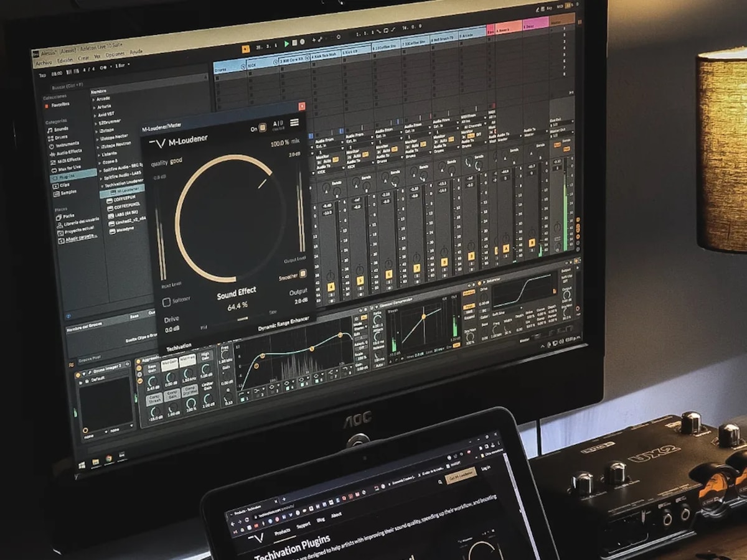The image size is (747, 560).
Task: Open the Crear menu
Action: pos(83,58)
